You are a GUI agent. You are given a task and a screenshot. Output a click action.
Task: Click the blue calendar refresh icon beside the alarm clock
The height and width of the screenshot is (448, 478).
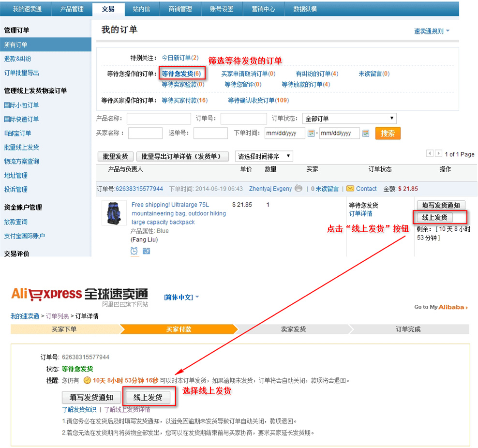point(147,251)
